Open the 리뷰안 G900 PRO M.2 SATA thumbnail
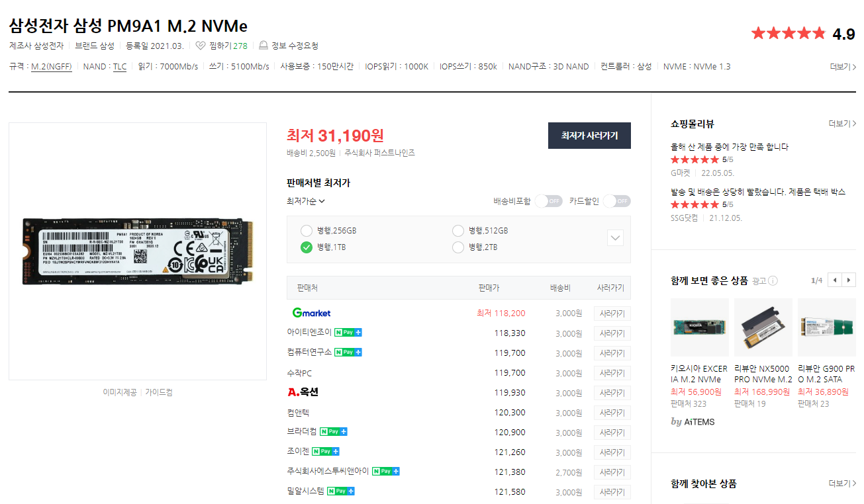This screenshot has height=504, width=864. point(827,327)
